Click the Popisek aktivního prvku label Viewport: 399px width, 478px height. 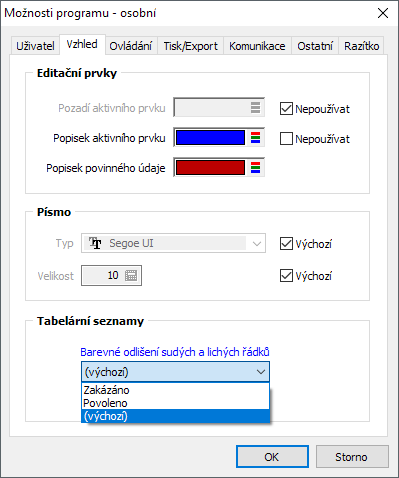pos(109,138)
